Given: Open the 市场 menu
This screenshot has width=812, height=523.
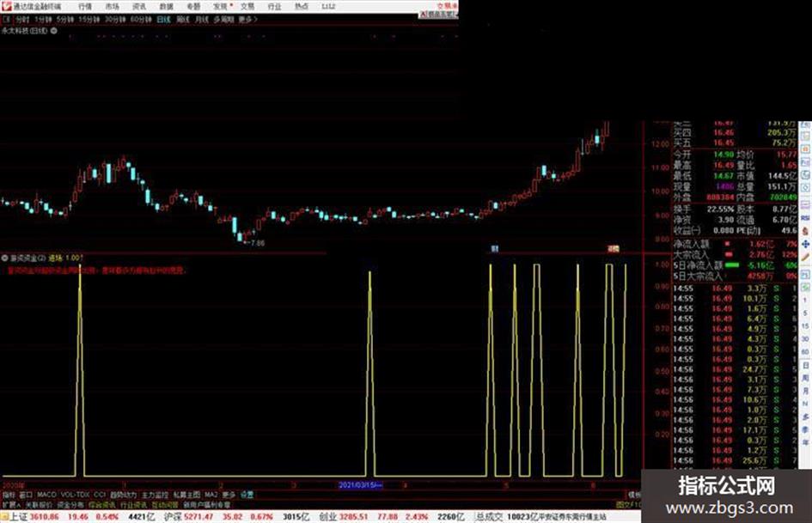Looking at the screenshot, I should [x=112, y=6].
